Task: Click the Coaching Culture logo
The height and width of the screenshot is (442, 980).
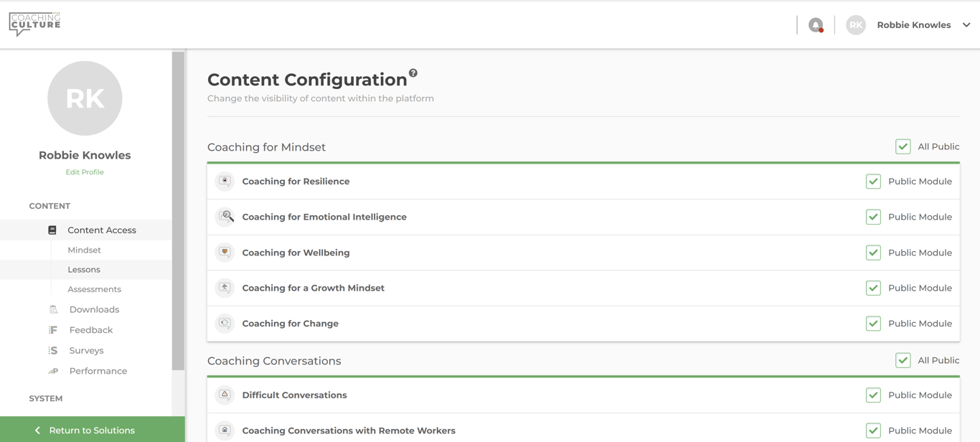Action: tap(35, 24)
